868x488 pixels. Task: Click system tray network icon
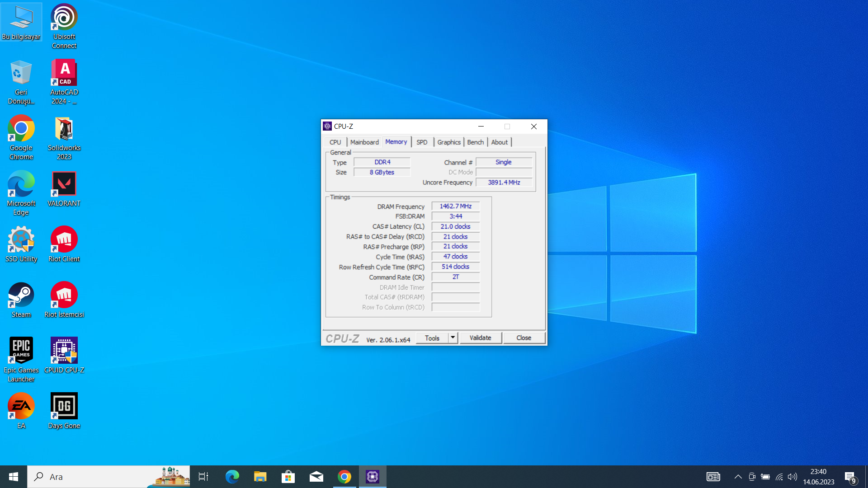tap(778, 477)
